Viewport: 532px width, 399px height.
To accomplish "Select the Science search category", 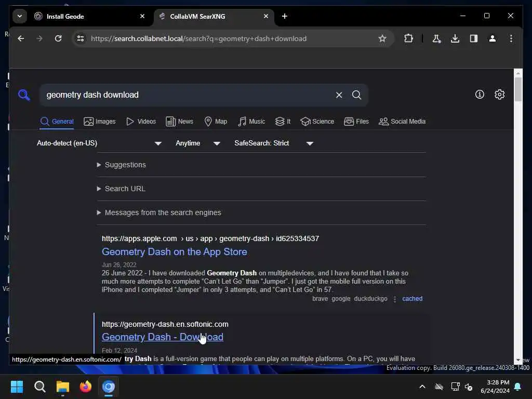I will click(317, 122).
